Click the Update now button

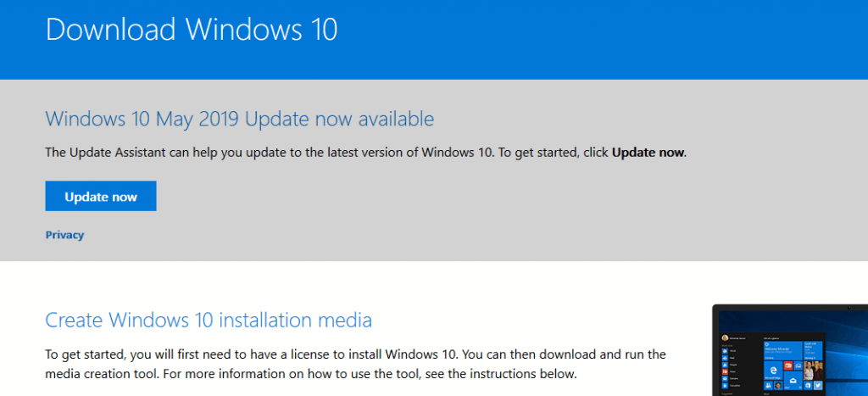101,196
